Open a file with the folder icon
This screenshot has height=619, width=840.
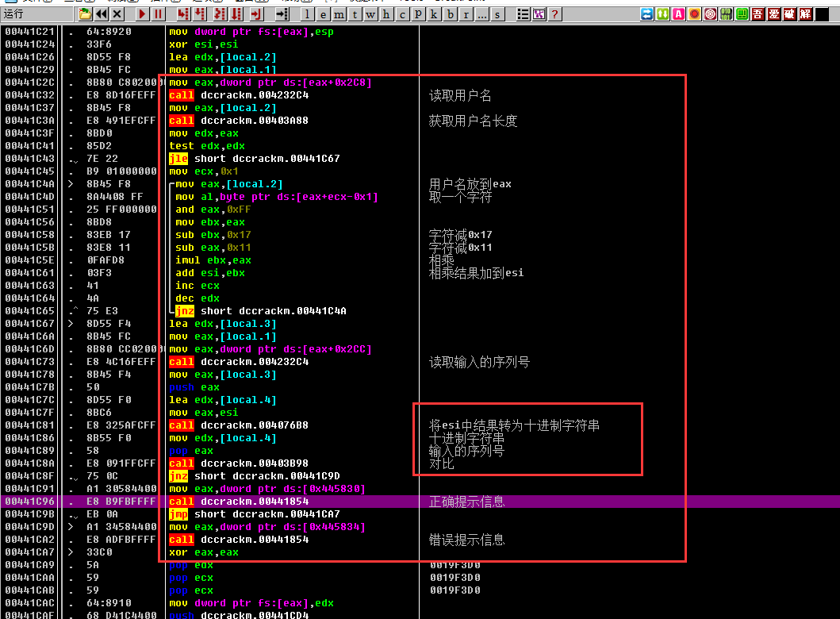click(x=85, y=14)
